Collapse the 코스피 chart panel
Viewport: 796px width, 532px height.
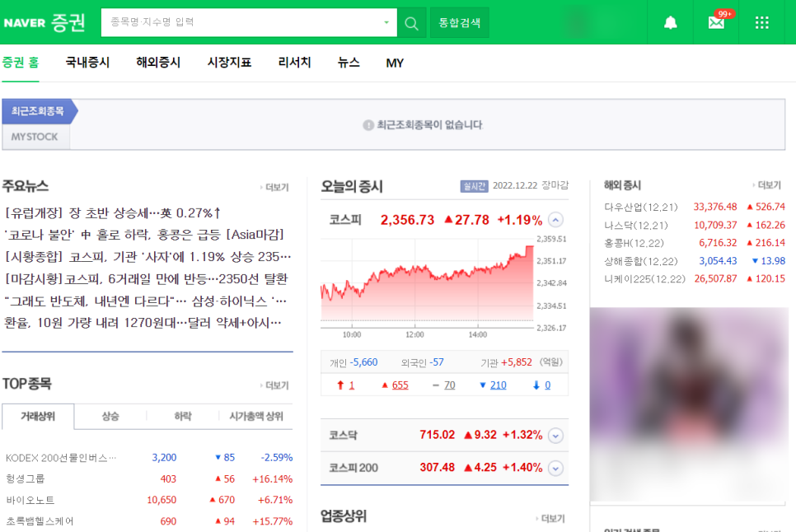[x=555, y=221]
